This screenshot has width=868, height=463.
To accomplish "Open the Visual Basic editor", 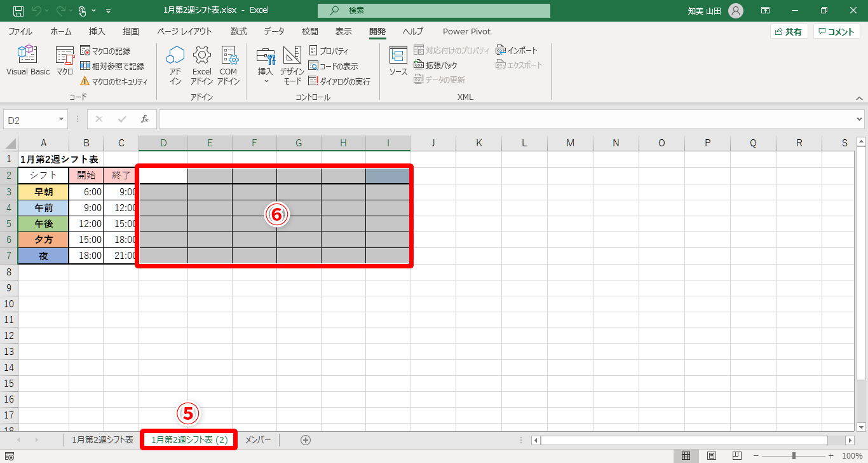I will coord(28,61).
